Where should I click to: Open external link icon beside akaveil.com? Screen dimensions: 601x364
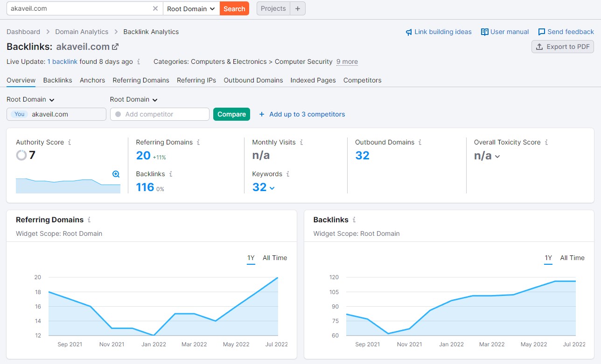[x=115, y=47]
